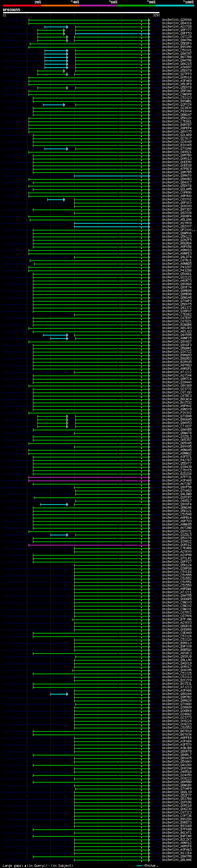Select the UniRef100_Q2PYZ4 entry

177,104
